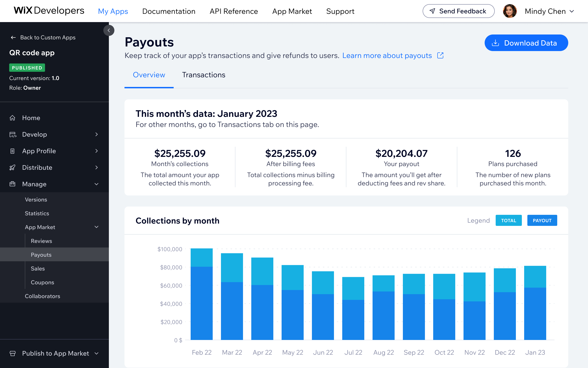Click the Publish to App Market store icon
The image size is (588, 368).
[13, 354]
